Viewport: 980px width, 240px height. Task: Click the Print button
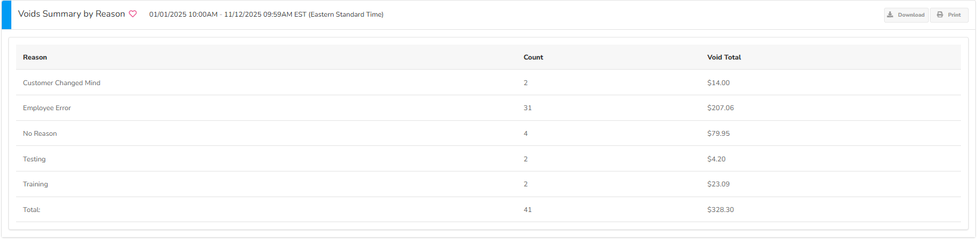(x=949, y=15)
